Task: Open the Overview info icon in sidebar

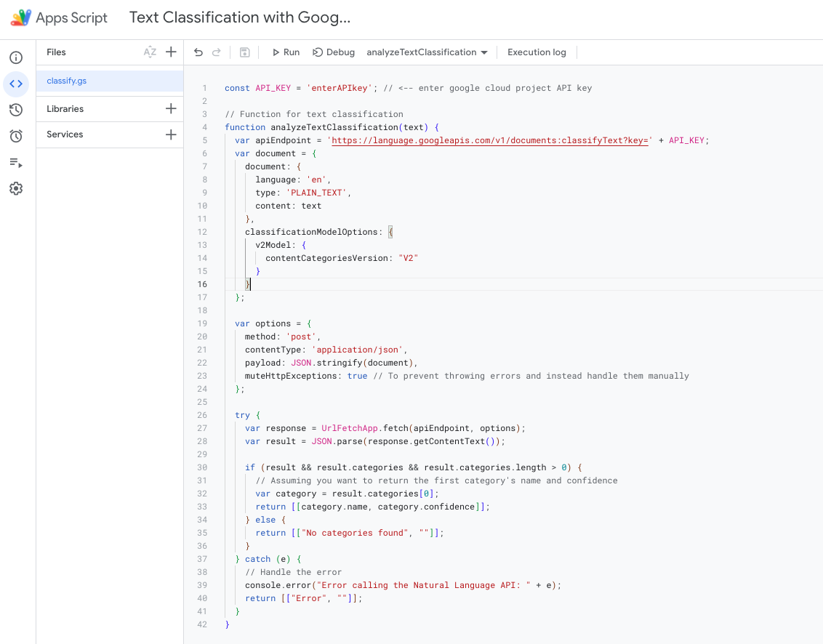Action: coord(16,57)
